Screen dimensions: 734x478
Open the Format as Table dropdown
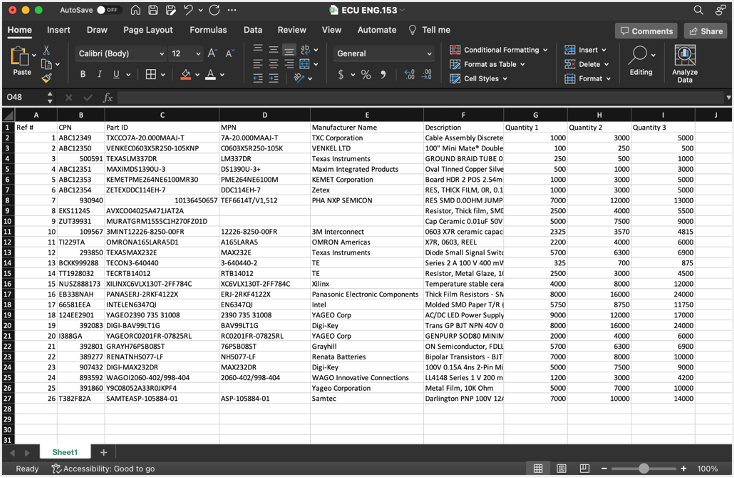click(487, 64)
